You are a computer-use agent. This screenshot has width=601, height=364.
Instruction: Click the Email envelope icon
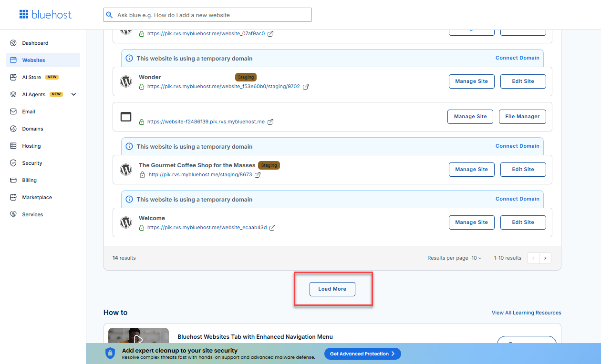tap(13, 111)
